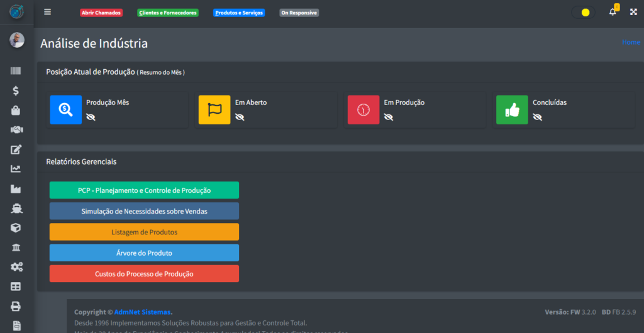Click the dollar sign sidebar icon
Image resolution: width=644 pixels, height=333 pixels.
pyautogui.click(x=16, y=90)
